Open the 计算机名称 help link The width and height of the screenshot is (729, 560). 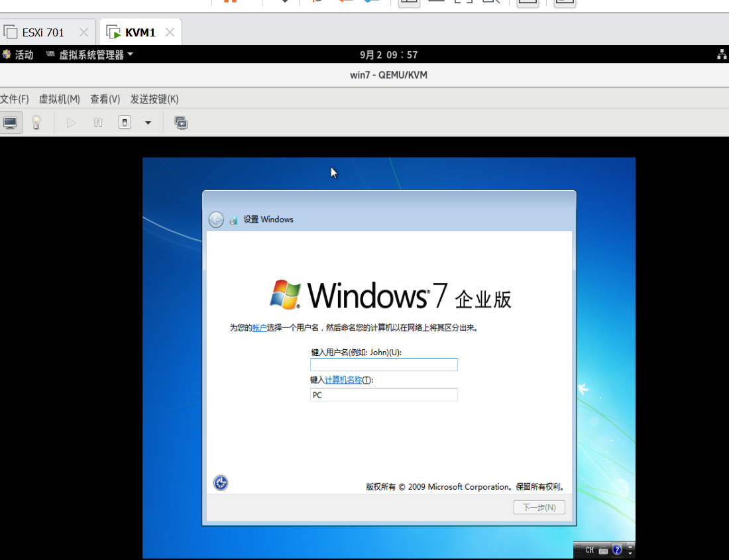[343, 380]
